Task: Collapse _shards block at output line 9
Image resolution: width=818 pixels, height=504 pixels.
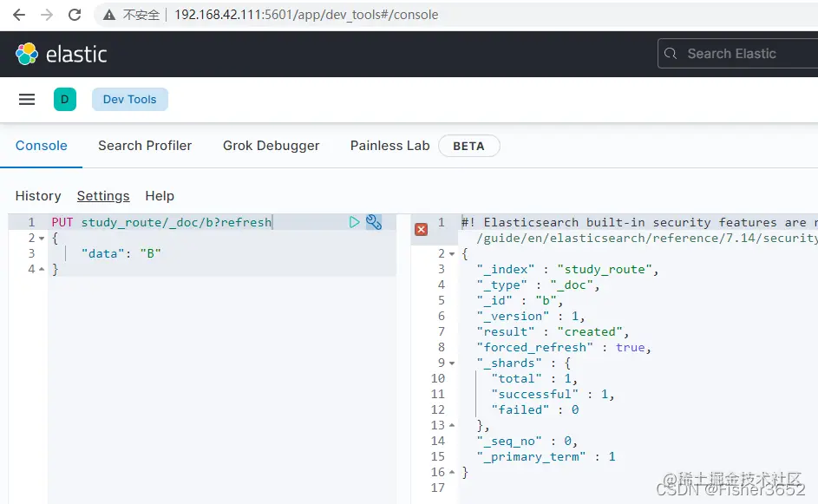Action: [x=452, y=363]
